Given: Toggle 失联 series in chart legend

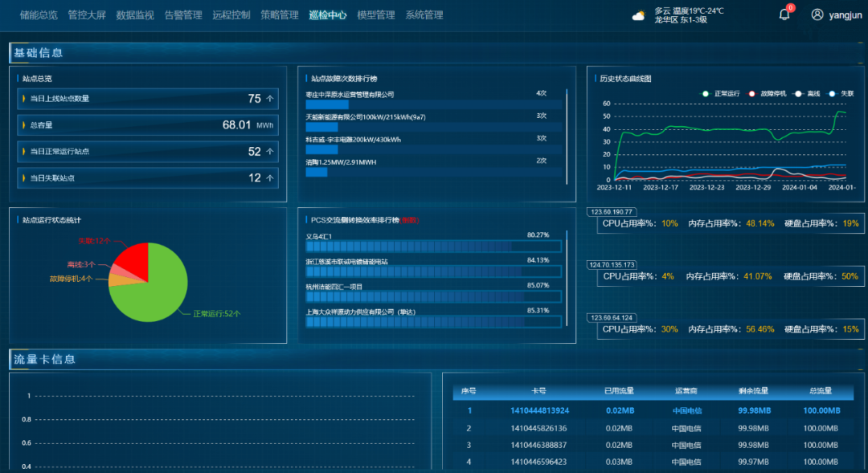Looking at the screenshot, I should tap(841, 93).
